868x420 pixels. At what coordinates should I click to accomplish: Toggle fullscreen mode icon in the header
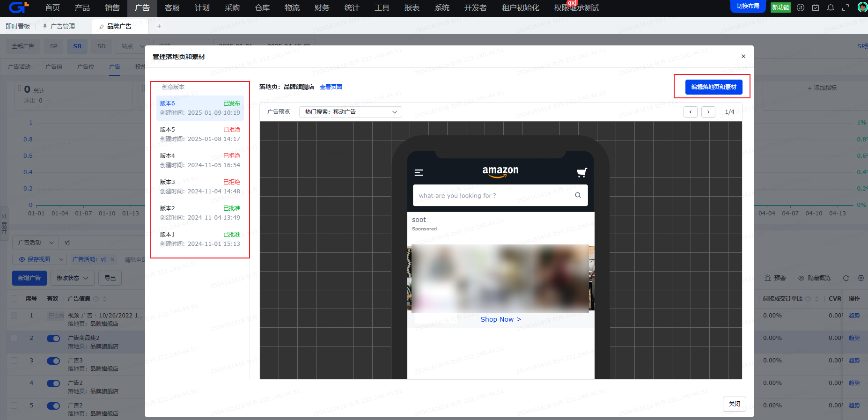coord(846,7)
